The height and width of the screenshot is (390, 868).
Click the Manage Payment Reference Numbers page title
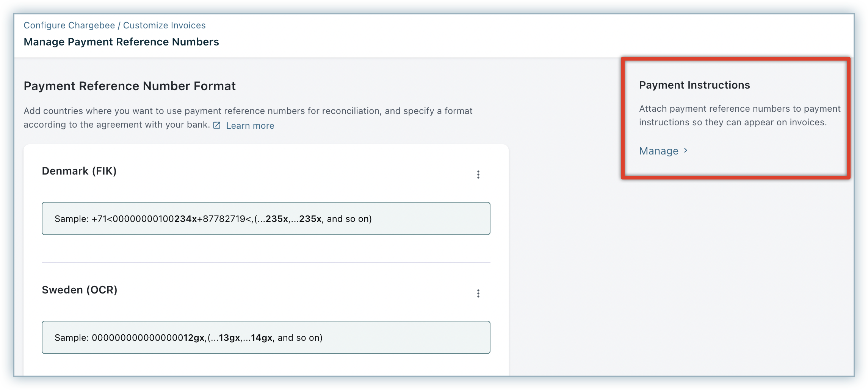point(121,42)
